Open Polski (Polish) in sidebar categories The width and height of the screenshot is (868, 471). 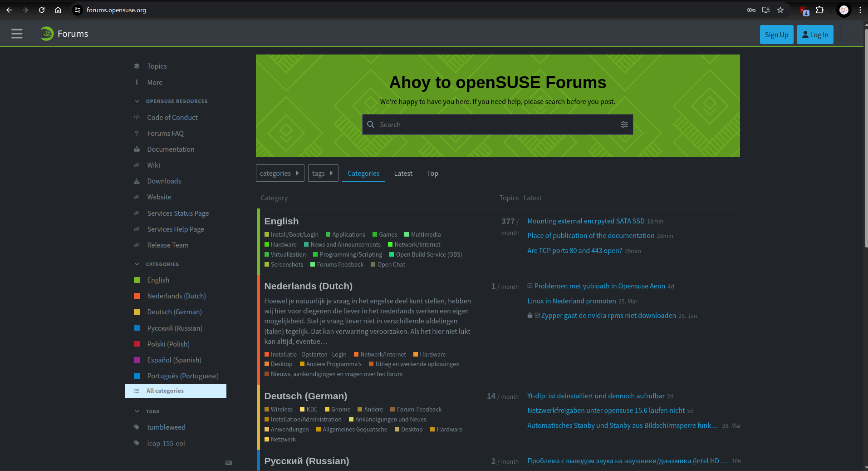coord(168,344)
